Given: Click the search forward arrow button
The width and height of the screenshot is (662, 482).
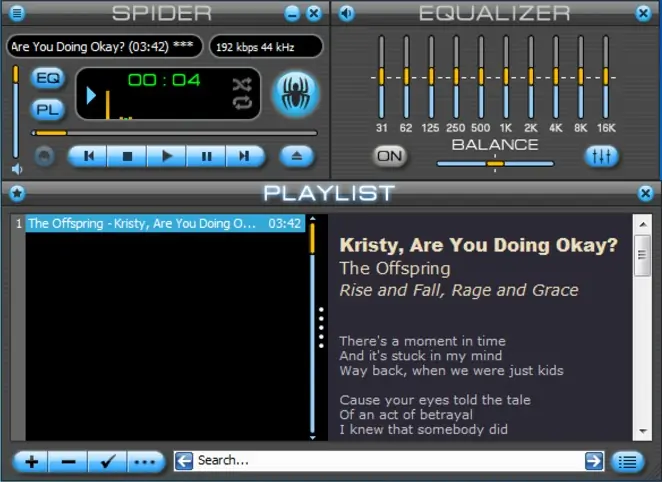Looking at the screenshot, I should [594, 460].
